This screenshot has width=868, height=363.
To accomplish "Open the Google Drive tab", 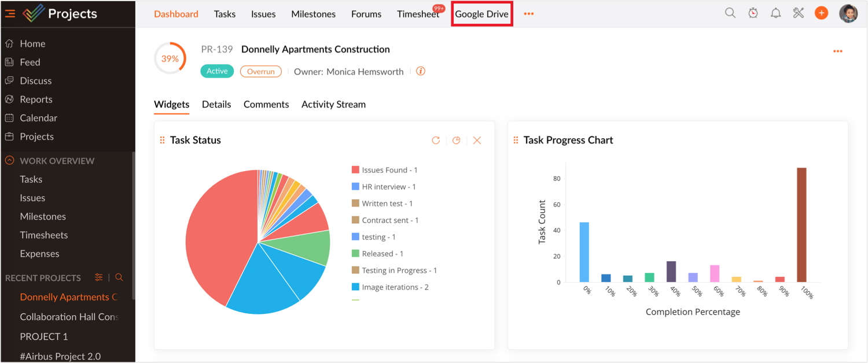I will pyautogui.click(x=481, y=14).
